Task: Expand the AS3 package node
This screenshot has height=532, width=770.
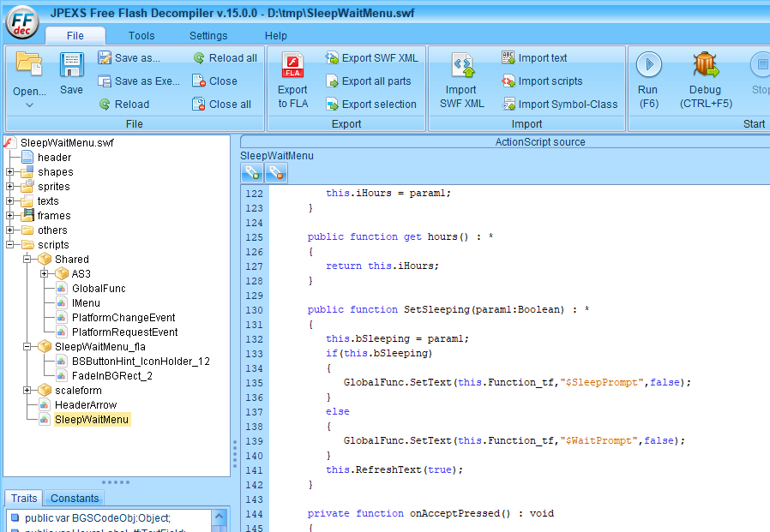Action: [x=45, y=274]
